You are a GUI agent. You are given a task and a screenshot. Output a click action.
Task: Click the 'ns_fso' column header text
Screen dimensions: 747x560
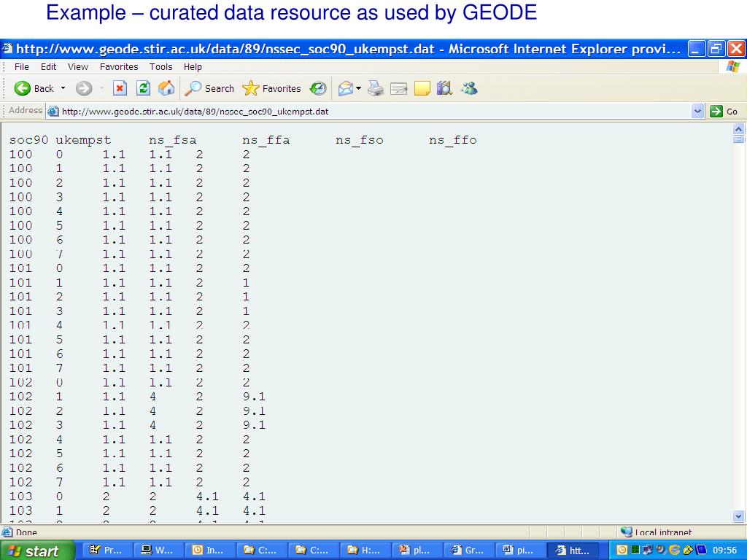(x=359, y=141)
